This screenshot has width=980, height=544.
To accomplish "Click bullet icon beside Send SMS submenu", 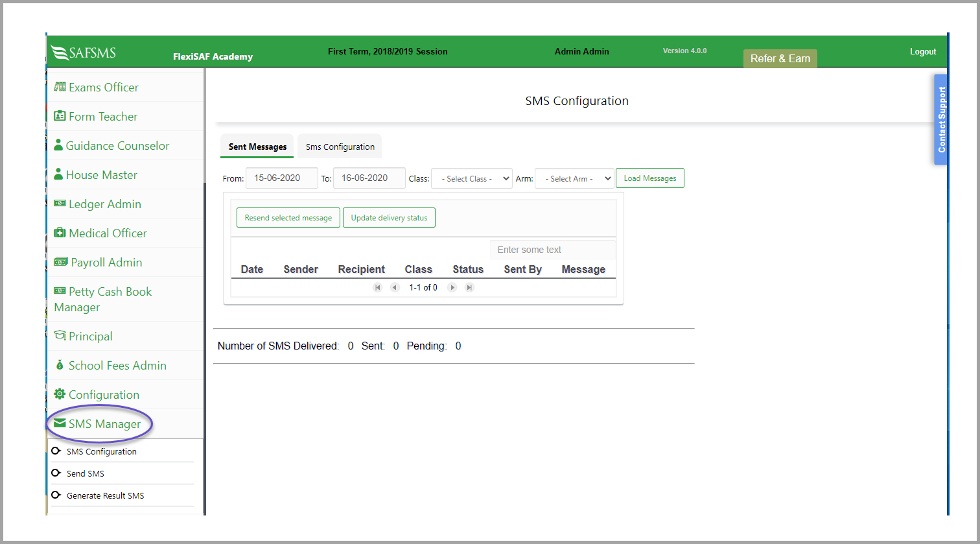I will pos(56,473).
